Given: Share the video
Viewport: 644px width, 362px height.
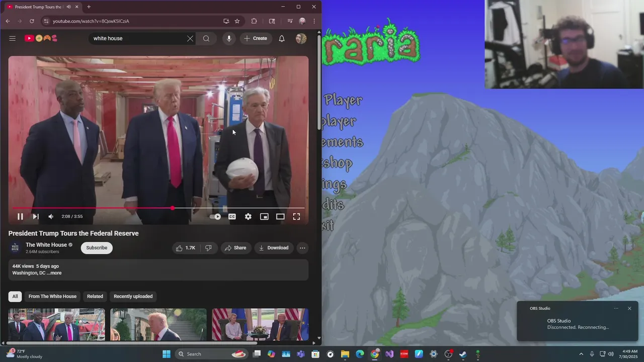Looking at the screenshot, I should [x=235, y=248].
